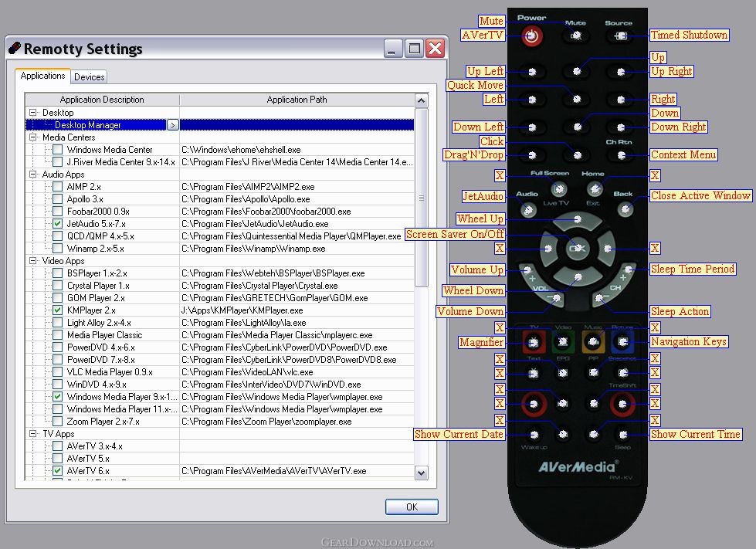
Task: Tick the J.River Media Center checkbox
Action: click(57, 162)
